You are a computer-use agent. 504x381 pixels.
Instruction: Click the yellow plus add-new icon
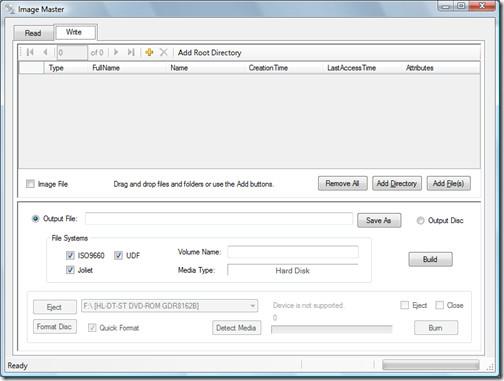149,52
